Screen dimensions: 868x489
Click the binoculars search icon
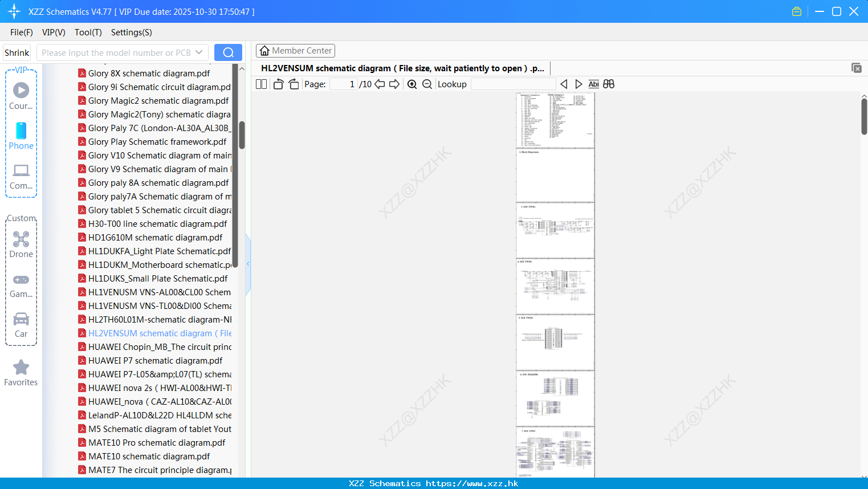(609, 84)
